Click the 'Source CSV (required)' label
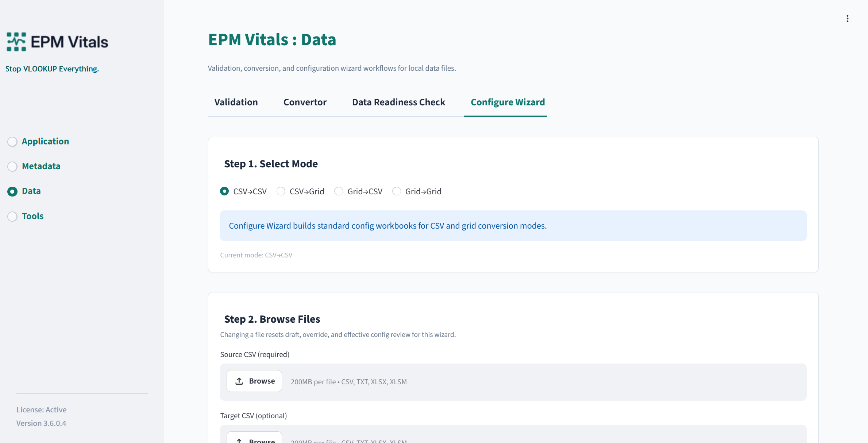 click(x=255, y=354)
